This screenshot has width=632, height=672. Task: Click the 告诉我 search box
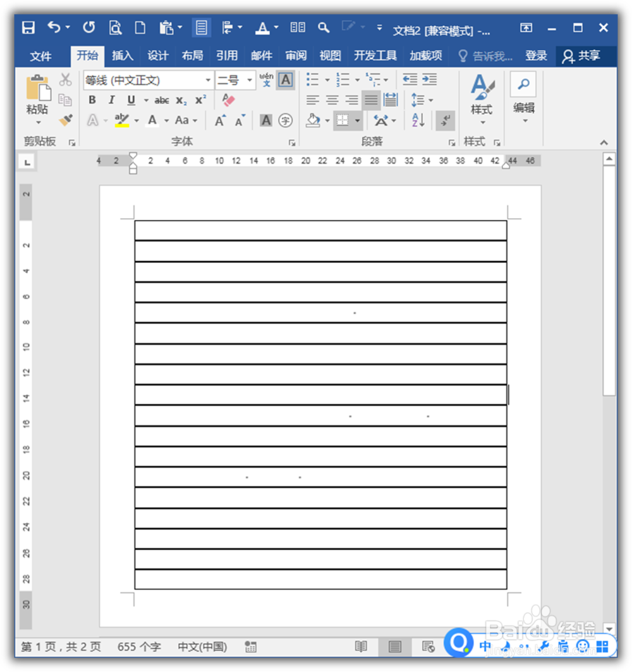[485, 56]
